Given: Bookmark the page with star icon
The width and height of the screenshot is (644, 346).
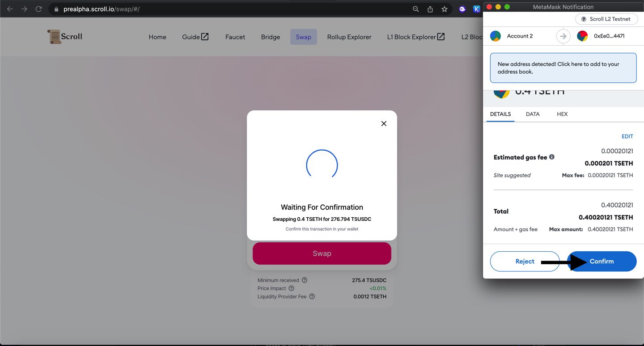Looking at the screenshot, I should tap(445, 9).
